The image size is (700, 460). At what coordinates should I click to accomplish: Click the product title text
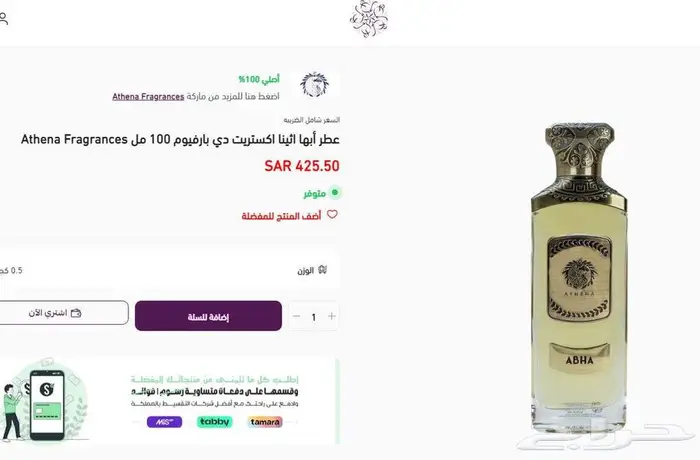180,139
